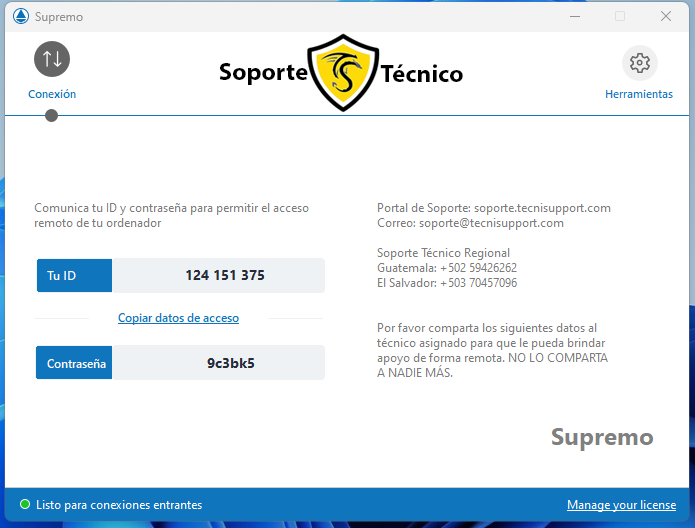The width and height of the screenshot is (695, 528).
Task: Click the Copiar datos de acceso link
Action: pyautogui.click(x=178, y=318)
